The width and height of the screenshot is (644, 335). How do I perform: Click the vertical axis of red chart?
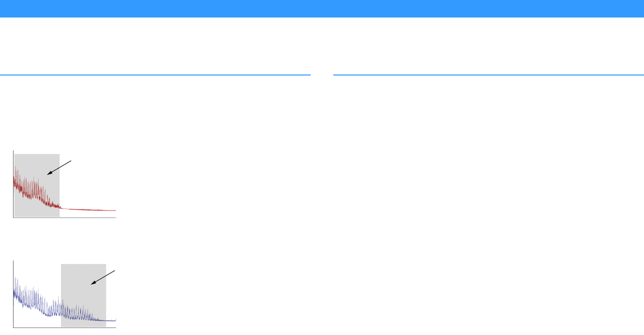coord(14,184)
